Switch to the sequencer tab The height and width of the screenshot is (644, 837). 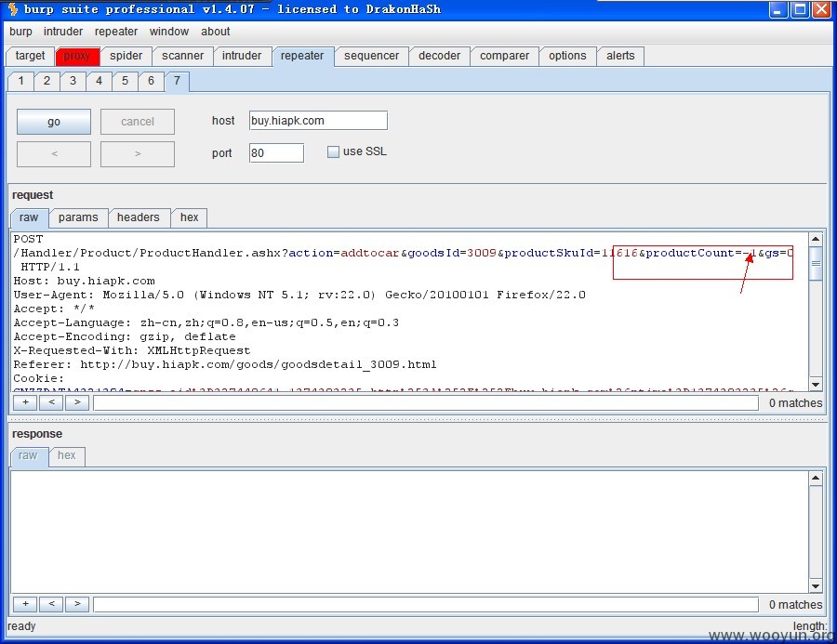(371, 56)
